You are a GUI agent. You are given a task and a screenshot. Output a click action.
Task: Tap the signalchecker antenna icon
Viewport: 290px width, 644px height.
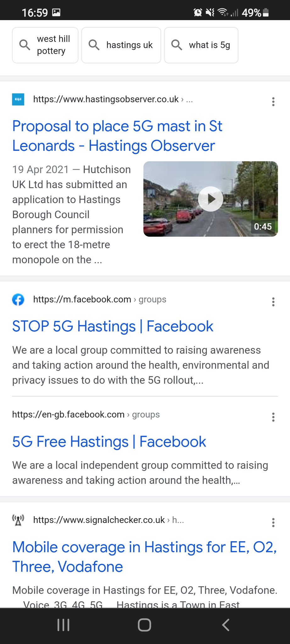click(18, 520)
